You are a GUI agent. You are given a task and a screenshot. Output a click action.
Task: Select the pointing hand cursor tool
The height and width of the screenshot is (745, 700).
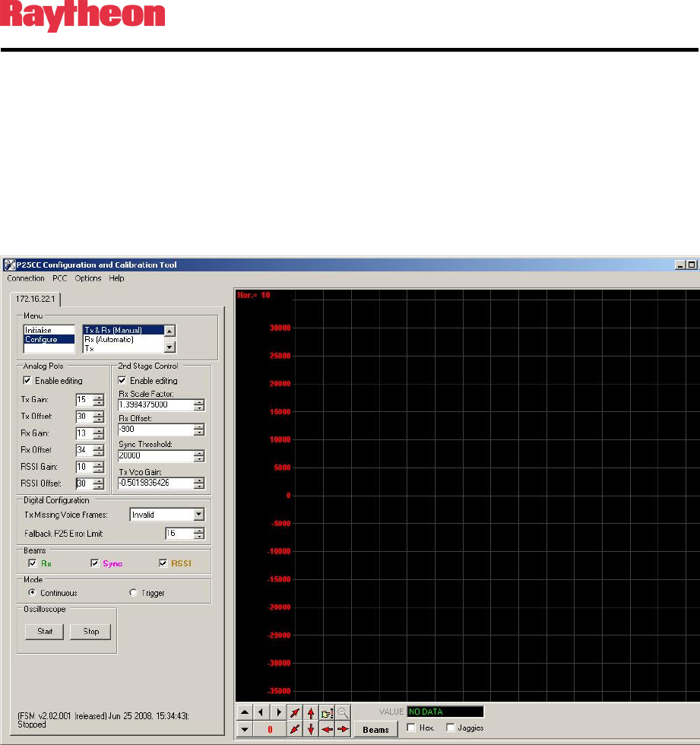click(x=328, y=712)
